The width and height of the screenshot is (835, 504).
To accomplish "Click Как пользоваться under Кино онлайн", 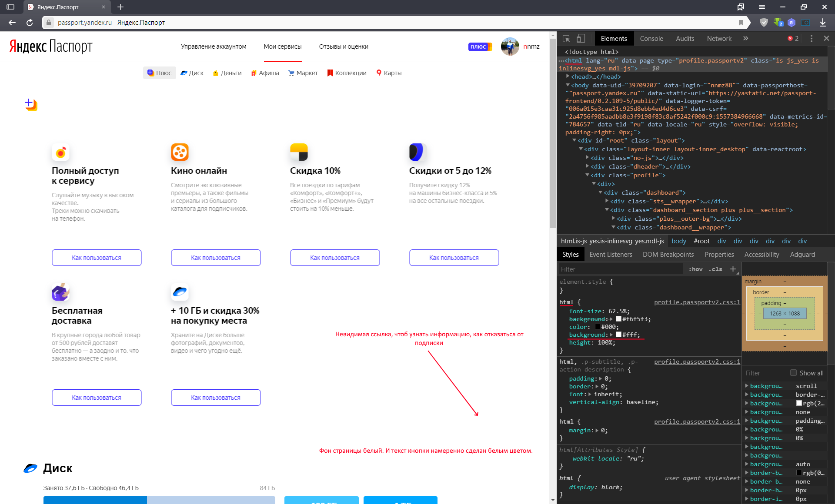I will (x=216, y=258).
